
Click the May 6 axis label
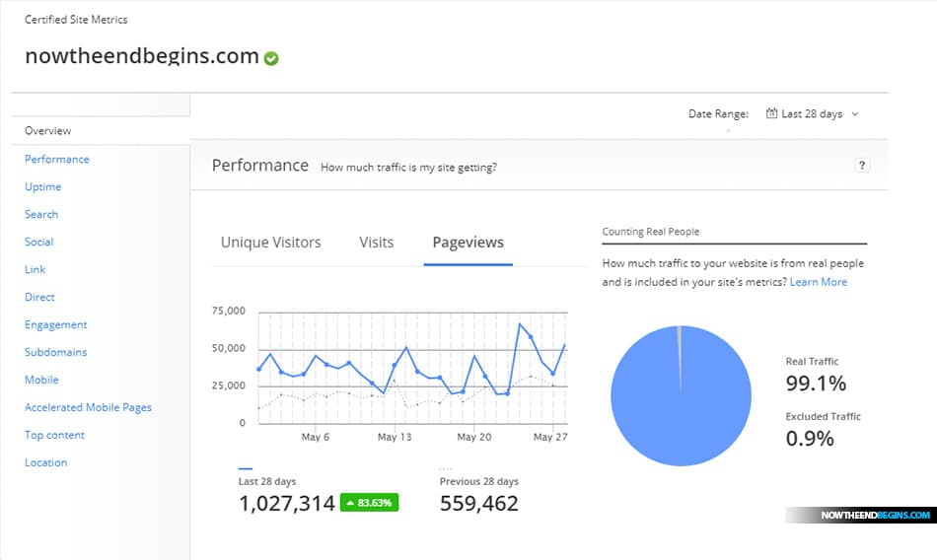click(x=315, y=437)
